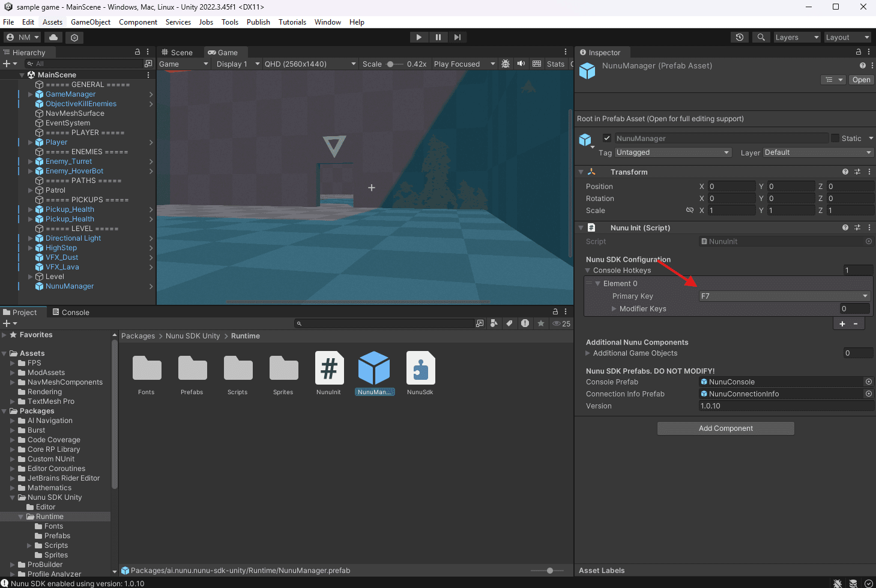876x588 pixels.
Task: Open the Component menu
Action: 138,22
